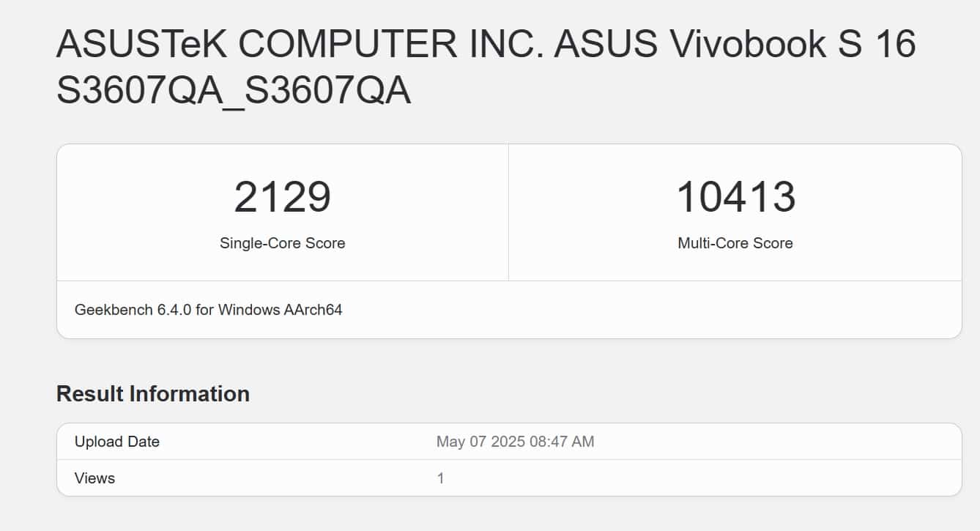Click the 2129 single-core score number

[282, 197]
